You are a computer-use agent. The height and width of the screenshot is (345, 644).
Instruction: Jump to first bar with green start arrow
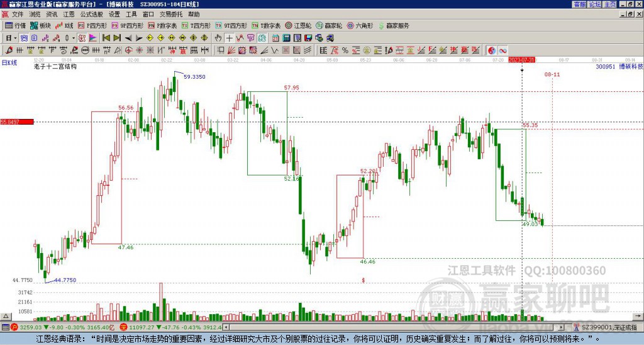pyautogui.click(x=106, y=38)
